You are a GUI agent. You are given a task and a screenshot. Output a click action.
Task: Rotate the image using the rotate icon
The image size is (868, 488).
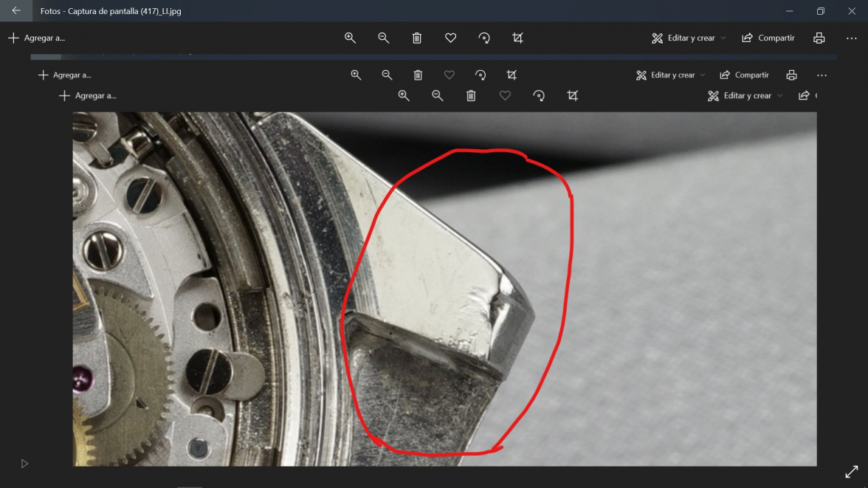483,38
